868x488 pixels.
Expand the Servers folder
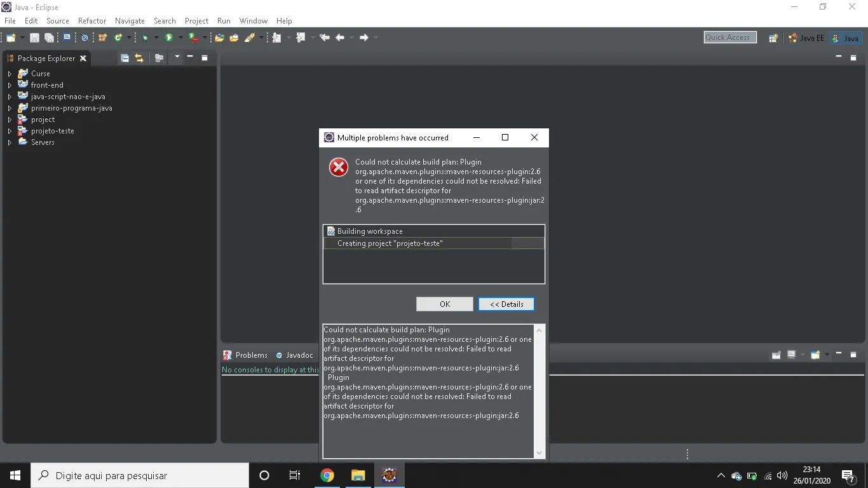[x=10, y=142]
